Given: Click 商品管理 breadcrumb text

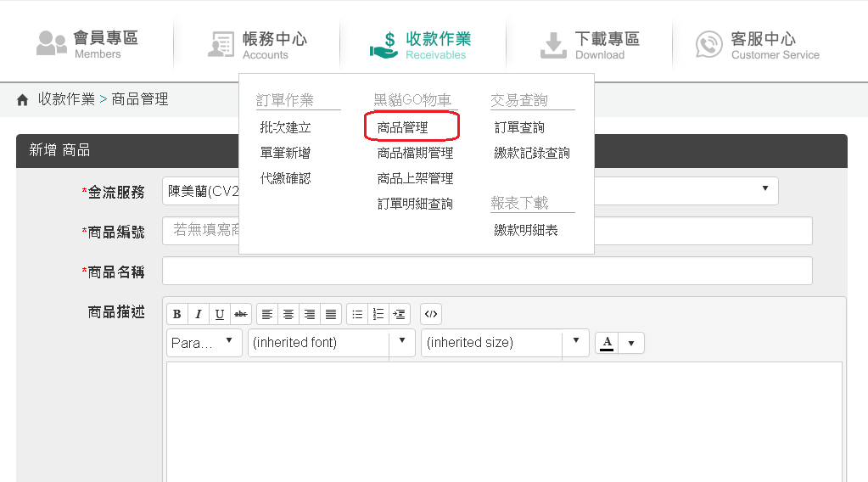Looking at the screenshot, I should pos(140,99).
